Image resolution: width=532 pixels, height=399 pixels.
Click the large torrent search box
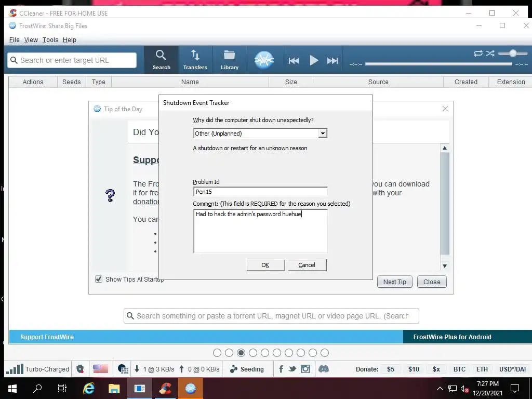(x=271, y=316)
